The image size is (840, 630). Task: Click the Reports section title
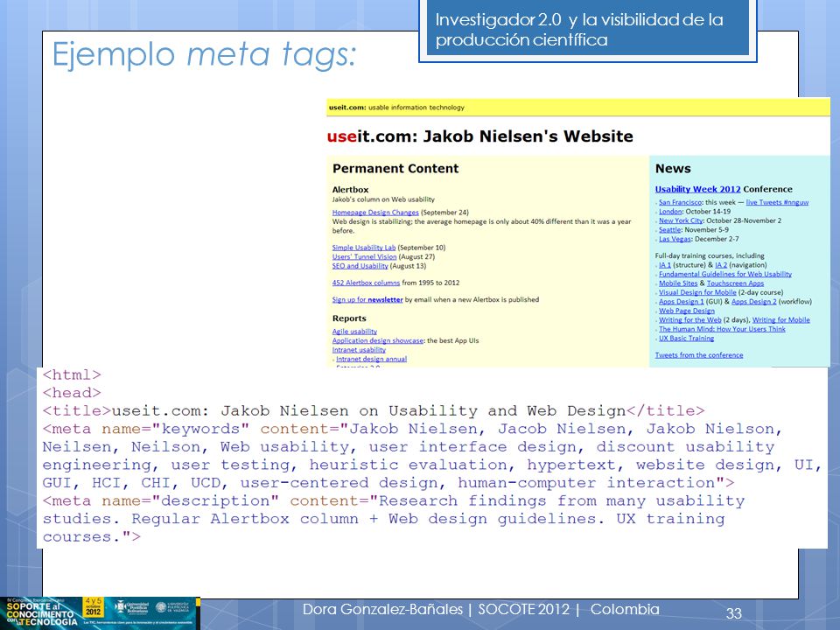[349, 318]
